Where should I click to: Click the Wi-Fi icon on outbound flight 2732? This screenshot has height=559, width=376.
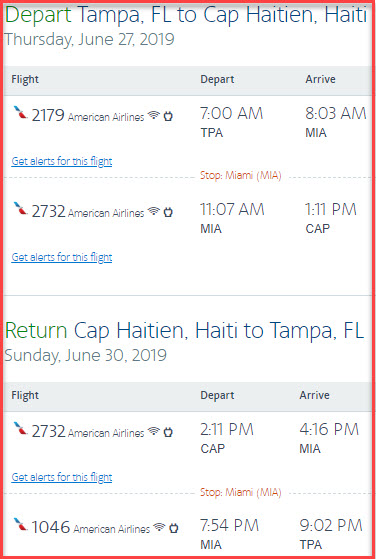(154, 211)
